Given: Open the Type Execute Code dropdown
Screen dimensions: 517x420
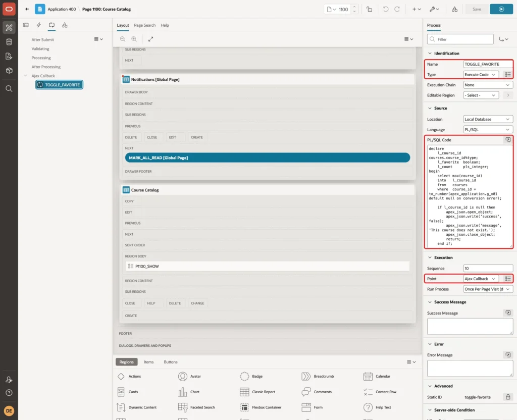Looking at the screenshot, I should 481,75.
